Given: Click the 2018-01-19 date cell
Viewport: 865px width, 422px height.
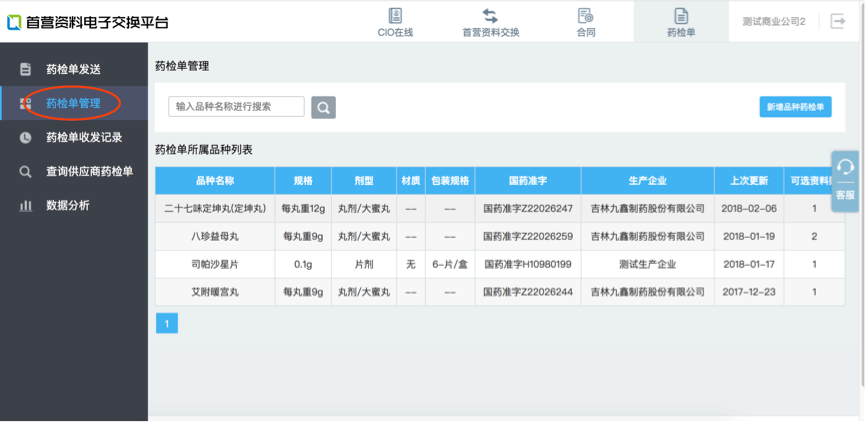Looking at the screenshot, I should pos(749,237).
